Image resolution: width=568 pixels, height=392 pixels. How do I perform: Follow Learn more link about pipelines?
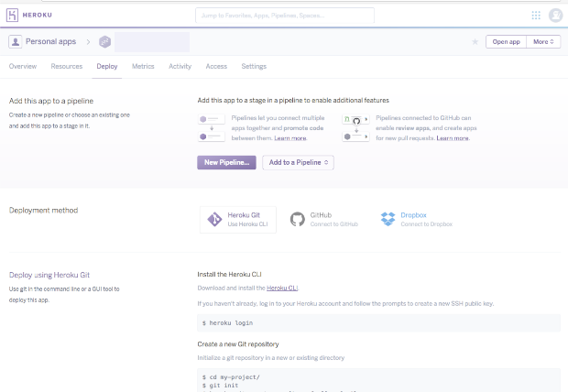tap(290, 138)
